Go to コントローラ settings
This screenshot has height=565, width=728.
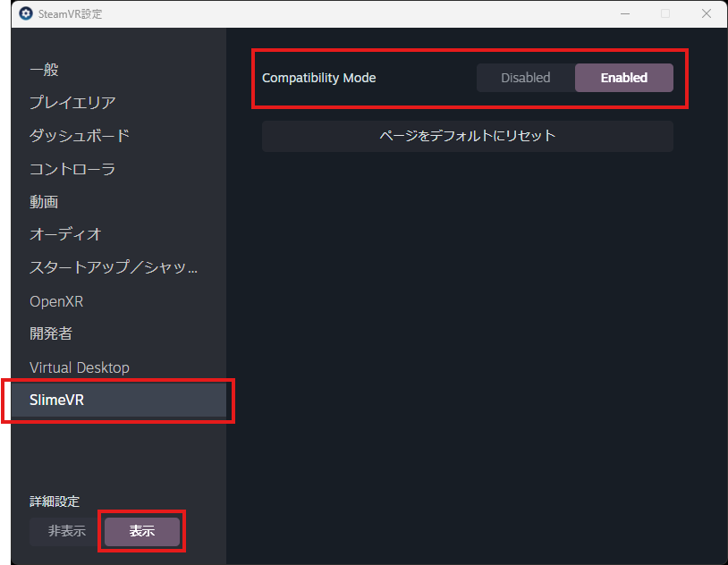coord(118,169)
